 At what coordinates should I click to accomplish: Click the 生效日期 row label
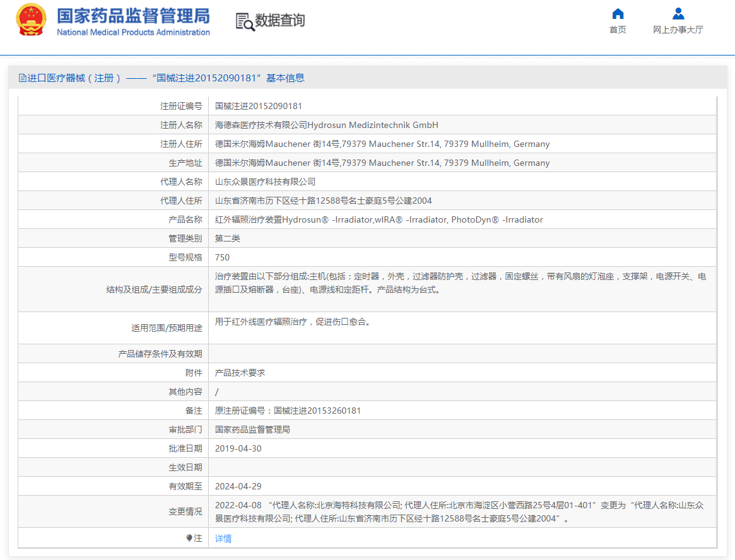click(x=185, y=467)
